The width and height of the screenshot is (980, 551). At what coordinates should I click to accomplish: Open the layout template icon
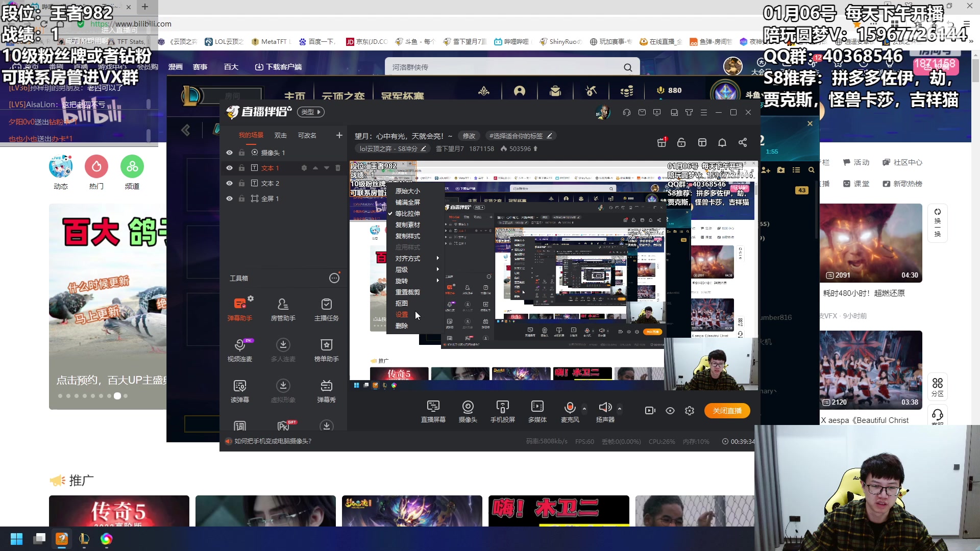(x=702, y=142)
